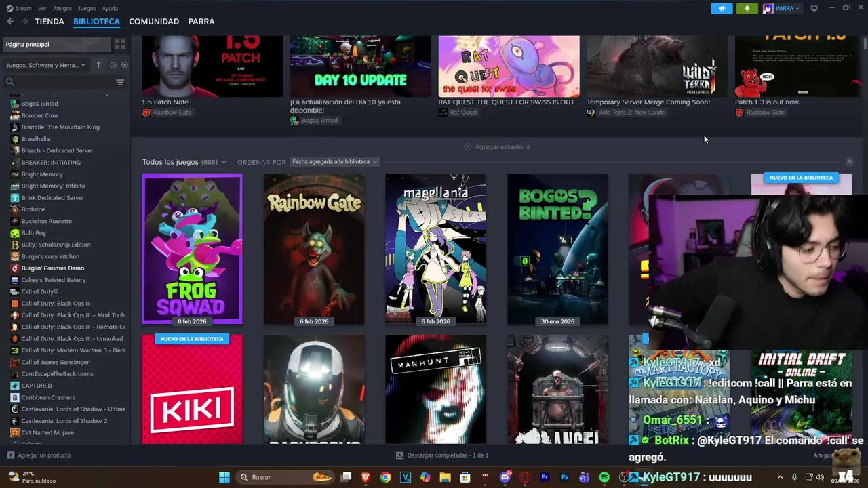The height and width of the screenshot is (488, 868).
Task: Select Burglin' Gnomes Demo in the list
Action: point(53,268)
